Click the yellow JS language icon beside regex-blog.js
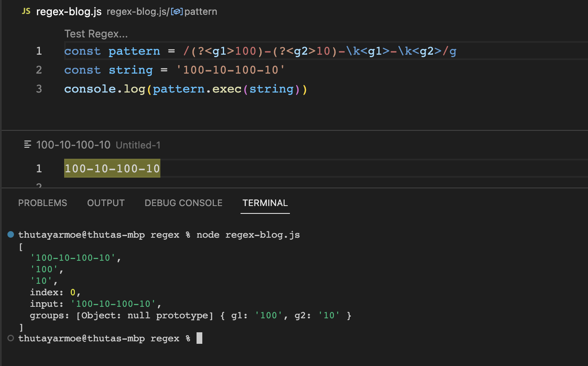This screenshot has height=366, width=588. (x=25, y=12)
